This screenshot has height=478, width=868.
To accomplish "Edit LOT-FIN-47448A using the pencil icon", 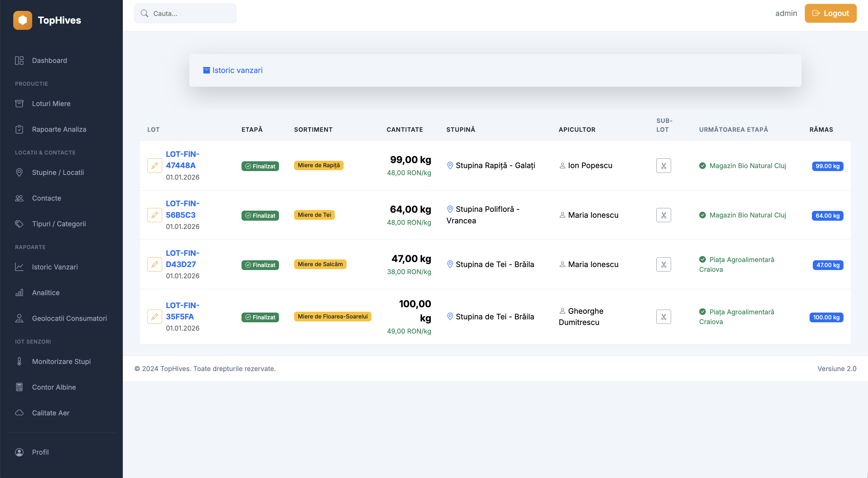I will (x=155, y=165).
